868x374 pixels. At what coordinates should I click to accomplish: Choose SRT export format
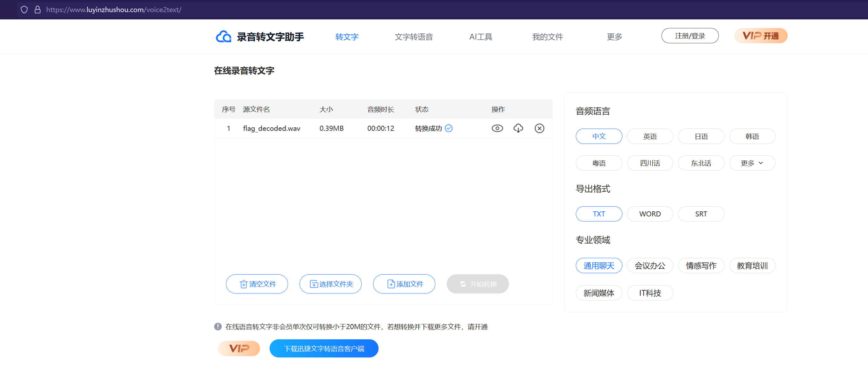point(701,214)
